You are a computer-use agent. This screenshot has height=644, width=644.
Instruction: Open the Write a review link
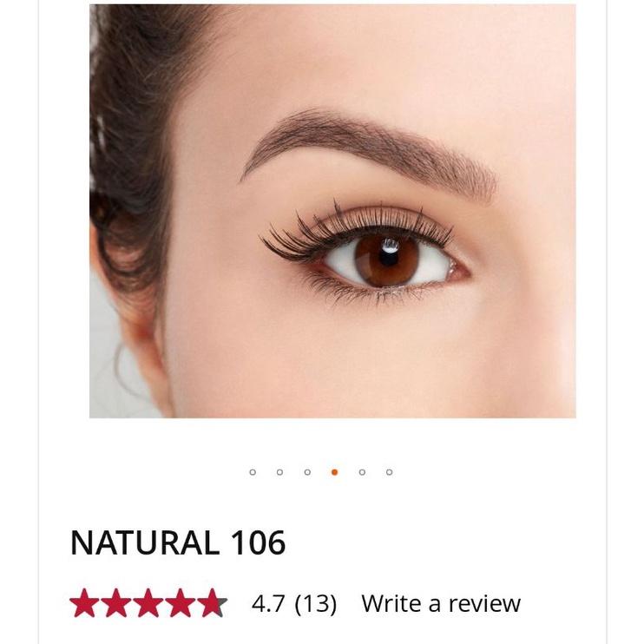(x=441, y=603)
